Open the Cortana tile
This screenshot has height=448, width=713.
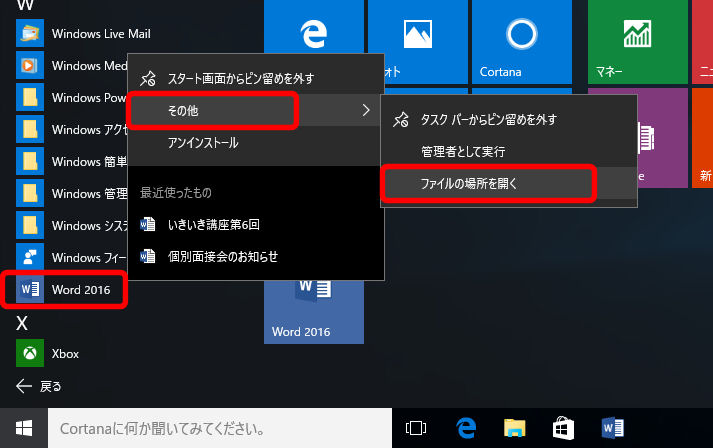coord(522,42)
